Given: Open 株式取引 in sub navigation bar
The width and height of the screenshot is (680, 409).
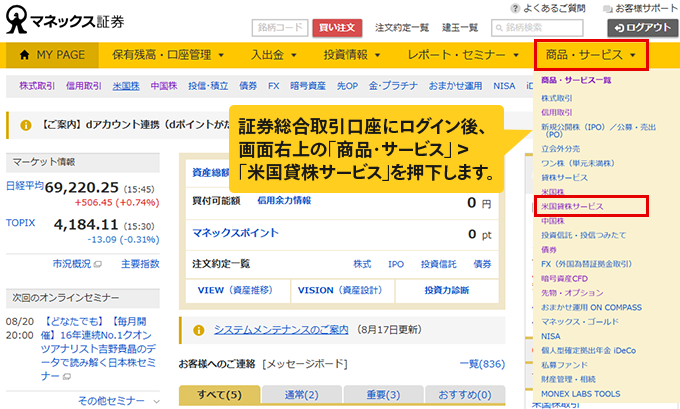Looking at the screenshot, I should (37, 86).
